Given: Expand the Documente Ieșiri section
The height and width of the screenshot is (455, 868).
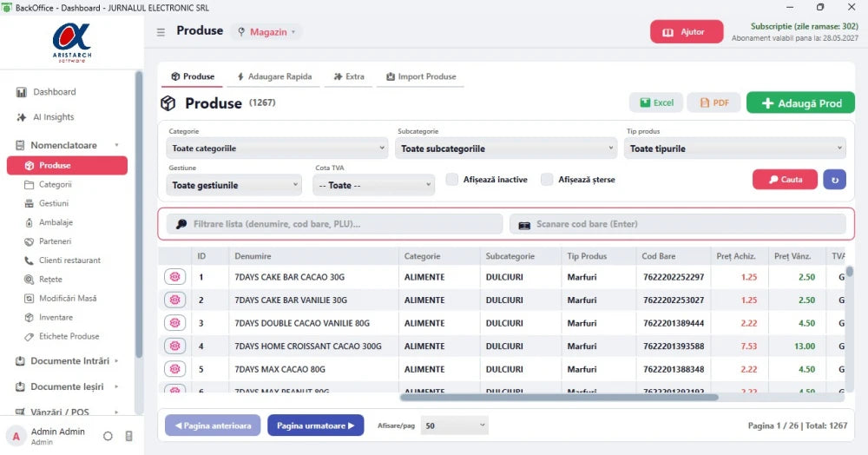Looking at the screenshot, I should pyautogui.click(x=67, y=386).
